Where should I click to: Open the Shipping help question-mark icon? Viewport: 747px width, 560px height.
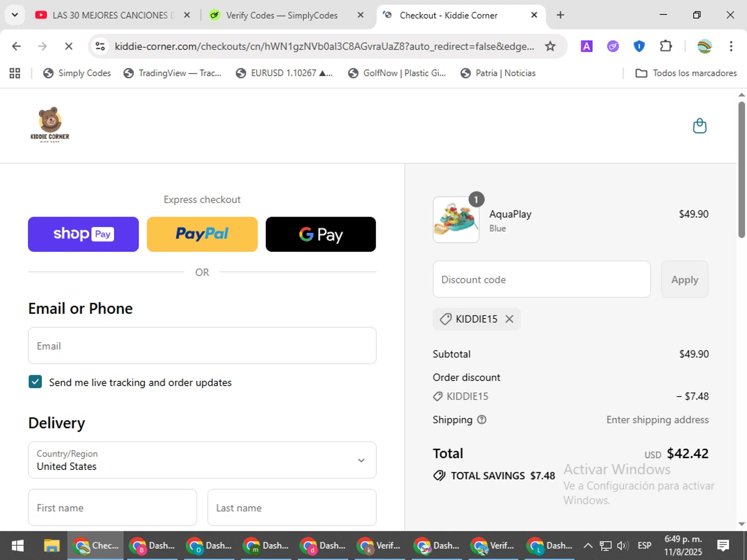pos(482,420)
